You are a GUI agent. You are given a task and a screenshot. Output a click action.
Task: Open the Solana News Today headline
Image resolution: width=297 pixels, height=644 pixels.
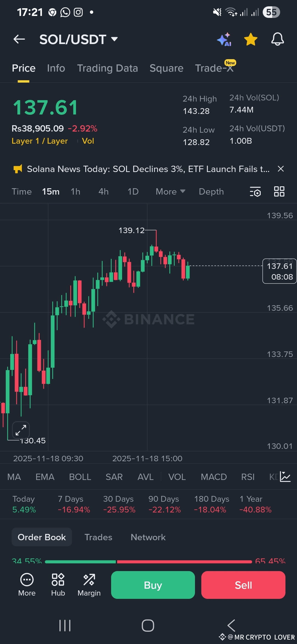[x=148, y=169]
